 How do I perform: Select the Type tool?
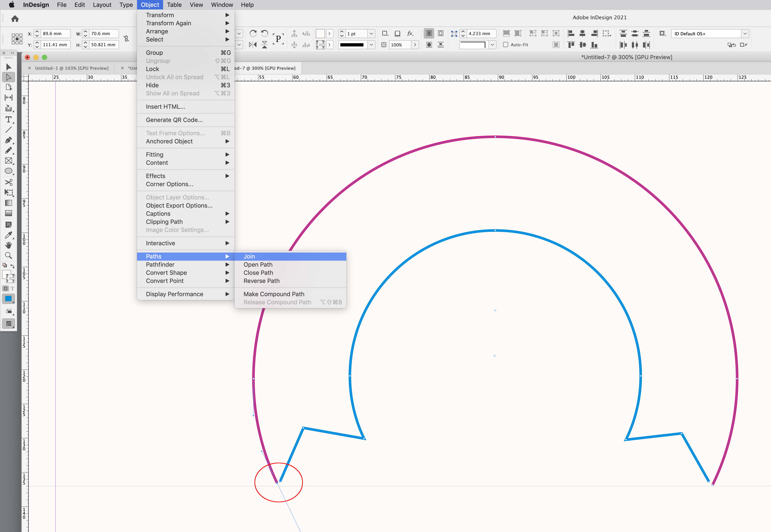(x=8, y=120)
